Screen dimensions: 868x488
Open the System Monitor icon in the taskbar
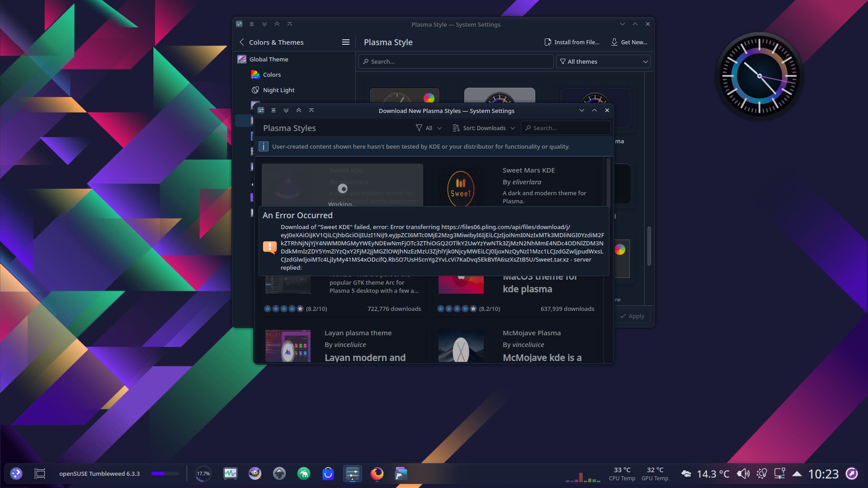tap(231, 474)
